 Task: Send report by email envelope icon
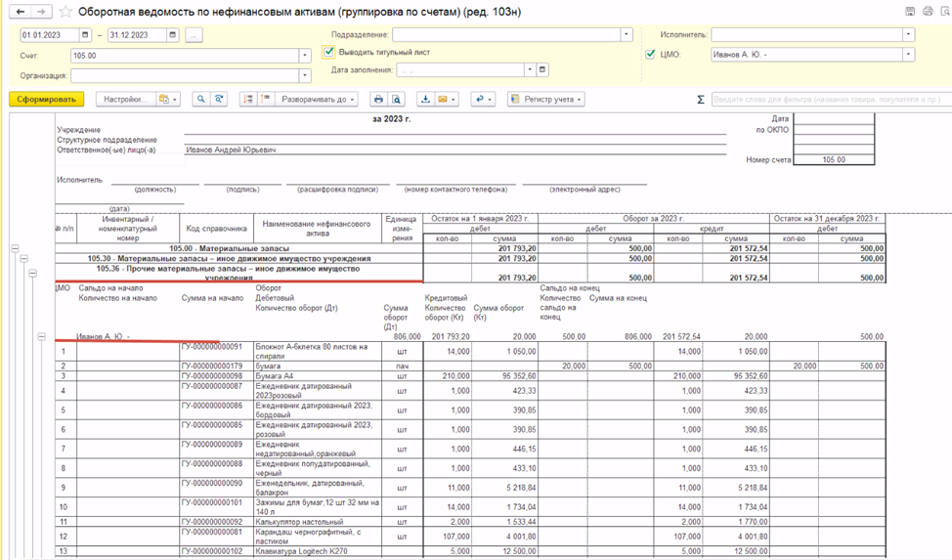coord(443,99)
